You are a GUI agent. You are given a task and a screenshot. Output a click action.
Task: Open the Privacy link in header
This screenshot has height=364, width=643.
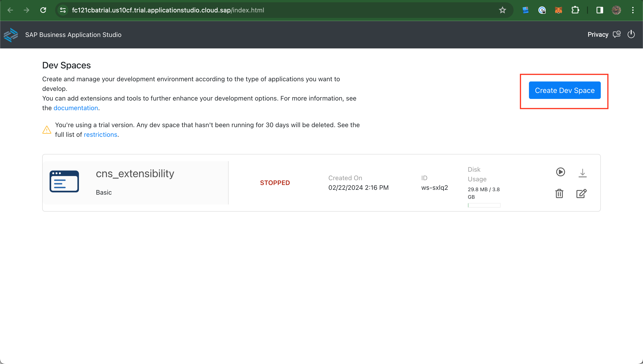(x=598, y=34)
